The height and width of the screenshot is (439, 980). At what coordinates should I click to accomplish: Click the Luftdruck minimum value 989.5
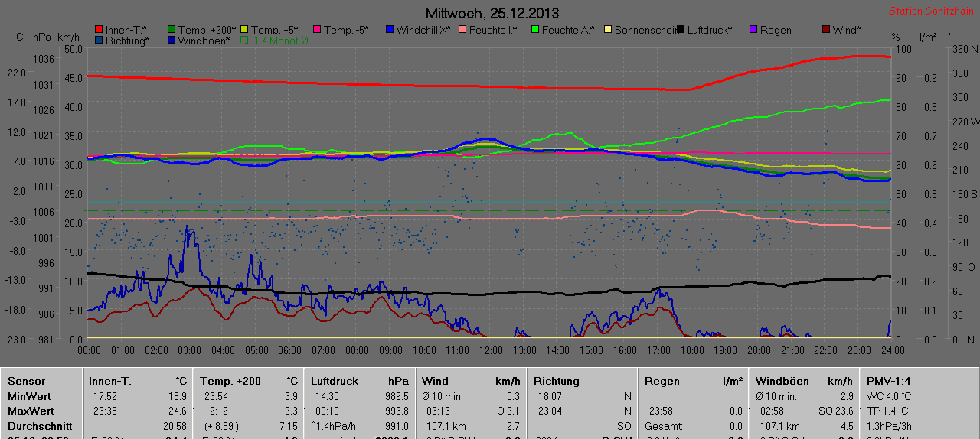coord(397,396)
